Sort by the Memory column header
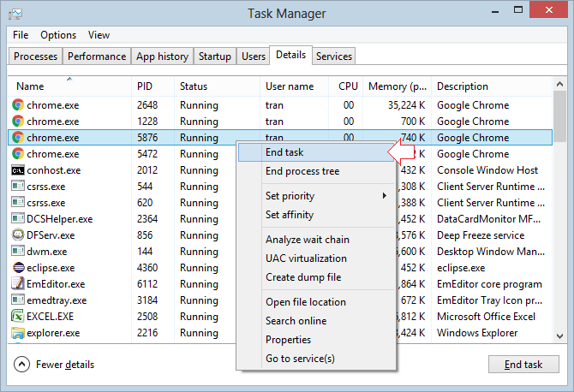The width and height of the screenshot is (574, 392). click(x=397, y=86)
